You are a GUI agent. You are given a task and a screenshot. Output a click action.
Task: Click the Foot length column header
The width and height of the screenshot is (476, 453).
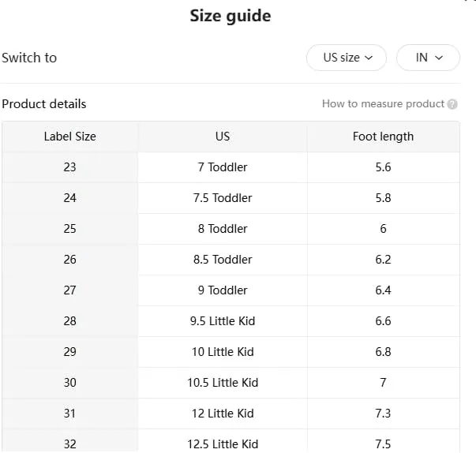point(383,137)
